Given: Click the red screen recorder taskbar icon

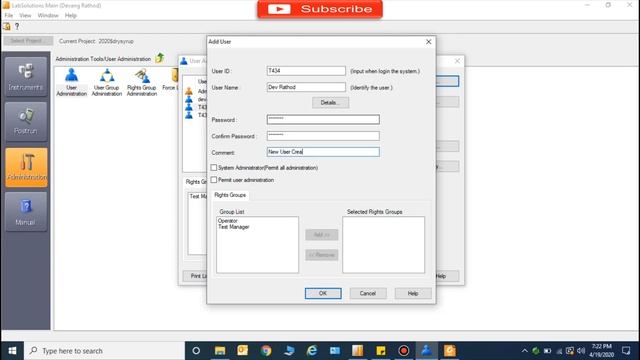Looking at the screenshot, I should (404, 351).
